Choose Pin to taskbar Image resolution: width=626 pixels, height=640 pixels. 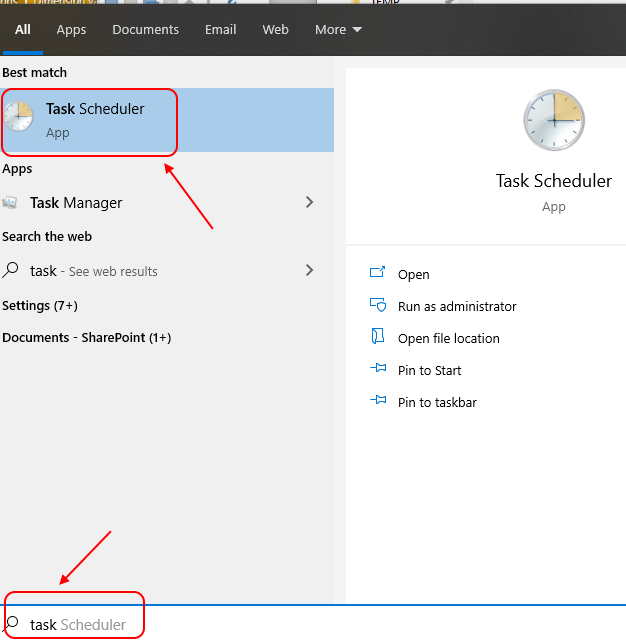(437, 402)
